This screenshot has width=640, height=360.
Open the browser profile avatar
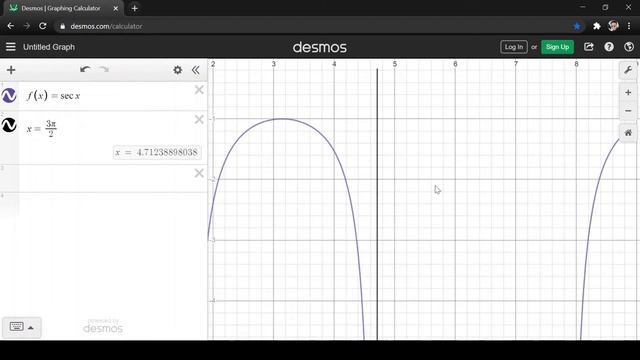613,26
